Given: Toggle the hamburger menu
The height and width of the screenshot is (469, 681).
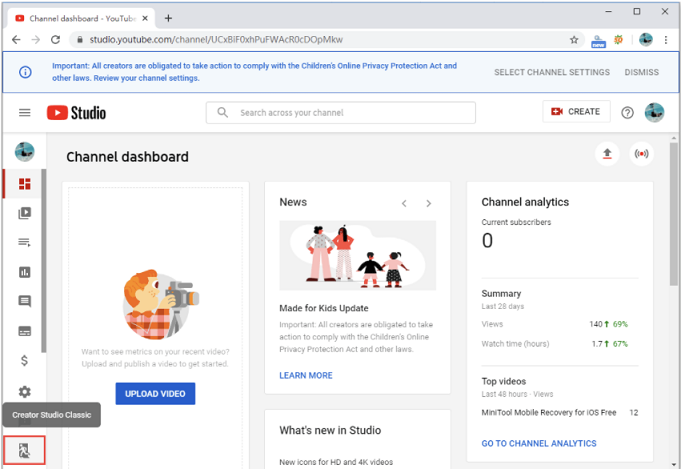Looking at the screenshot, I should [x=25, y=113].
